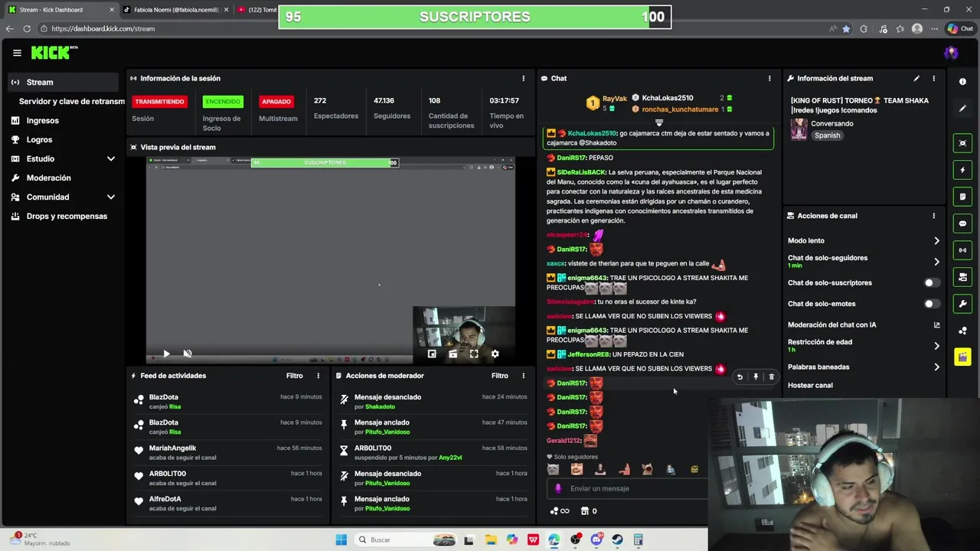Click the pencil icon in the right sidebar
Image resolution: width=980 pixels, height=551 pixels.
(962, 109)
